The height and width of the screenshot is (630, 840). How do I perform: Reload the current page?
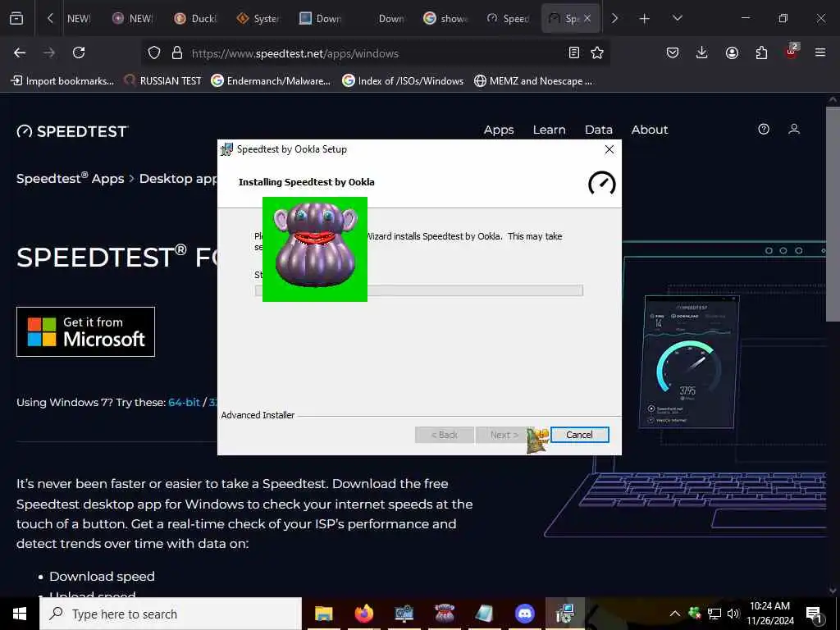coord(79,52)
